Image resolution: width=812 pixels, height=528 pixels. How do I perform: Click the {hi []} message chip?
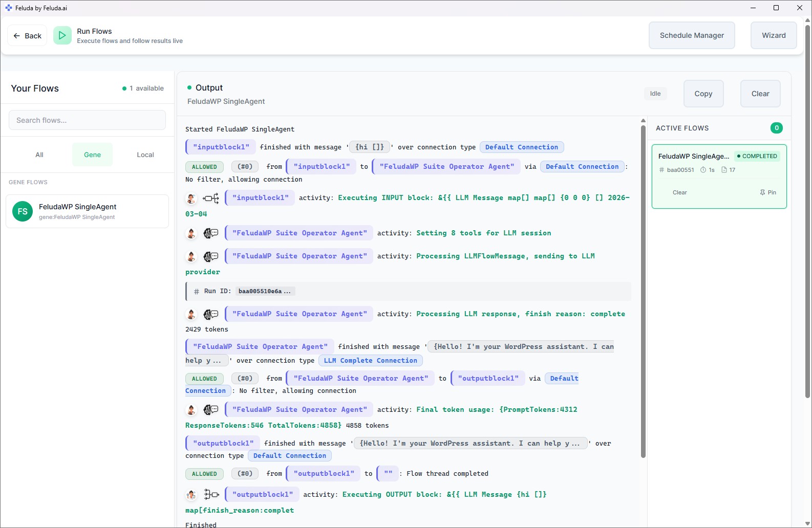tap(370, 147)
